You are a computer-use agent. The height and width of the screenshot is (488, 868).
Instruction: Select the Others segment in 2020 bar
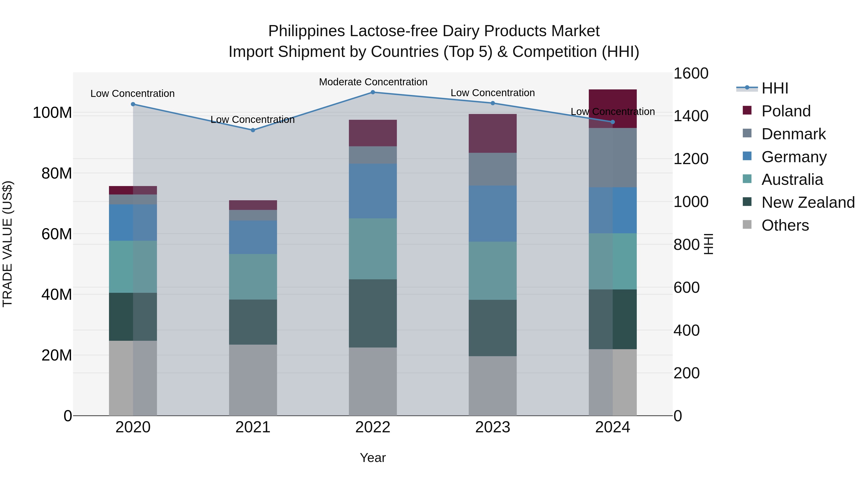[x=133, y=378]
